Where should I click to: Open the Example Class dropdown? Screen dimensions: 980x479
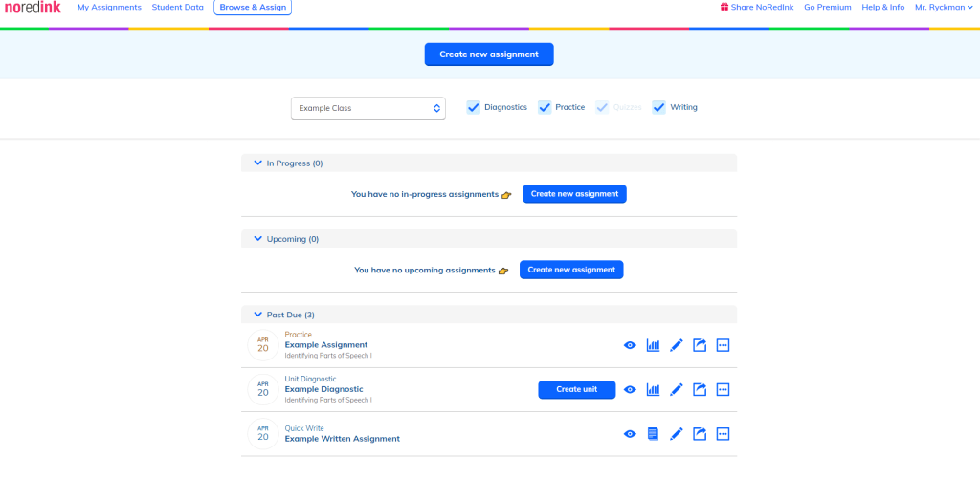368,108
